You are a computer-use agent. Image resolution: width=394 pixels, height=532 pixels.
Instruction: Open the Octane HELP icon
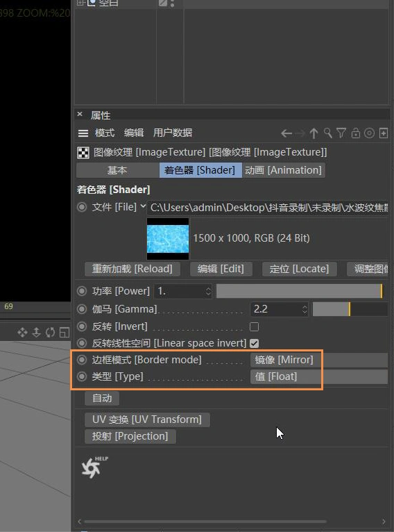93,467
